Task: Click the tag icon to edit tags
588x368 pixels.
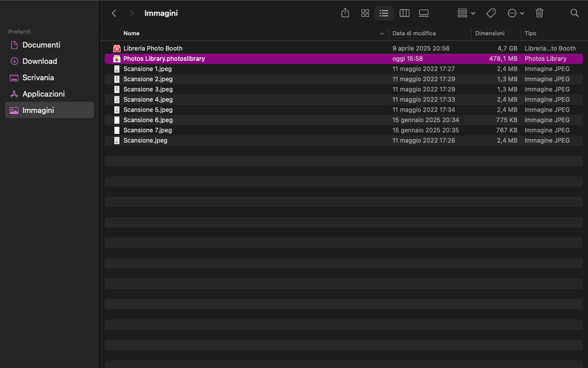Action: [x=491, y=13]
